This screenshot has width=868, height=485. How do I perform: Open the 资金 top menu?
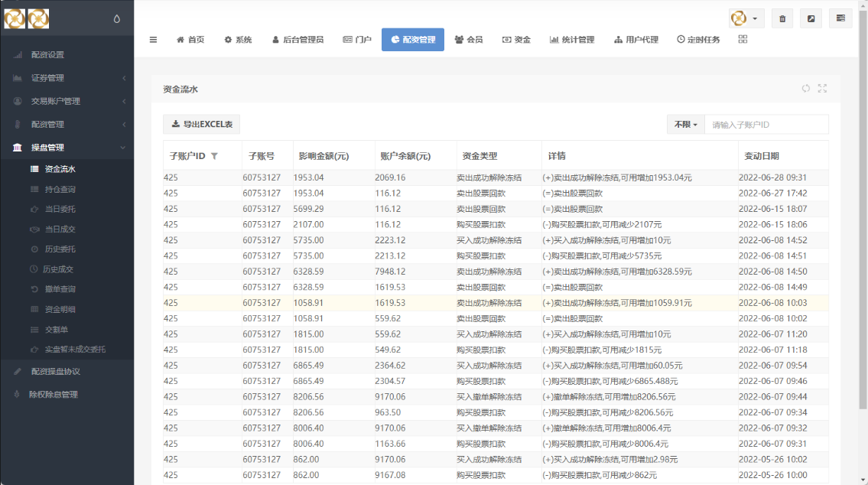click(x=516, y=39)
